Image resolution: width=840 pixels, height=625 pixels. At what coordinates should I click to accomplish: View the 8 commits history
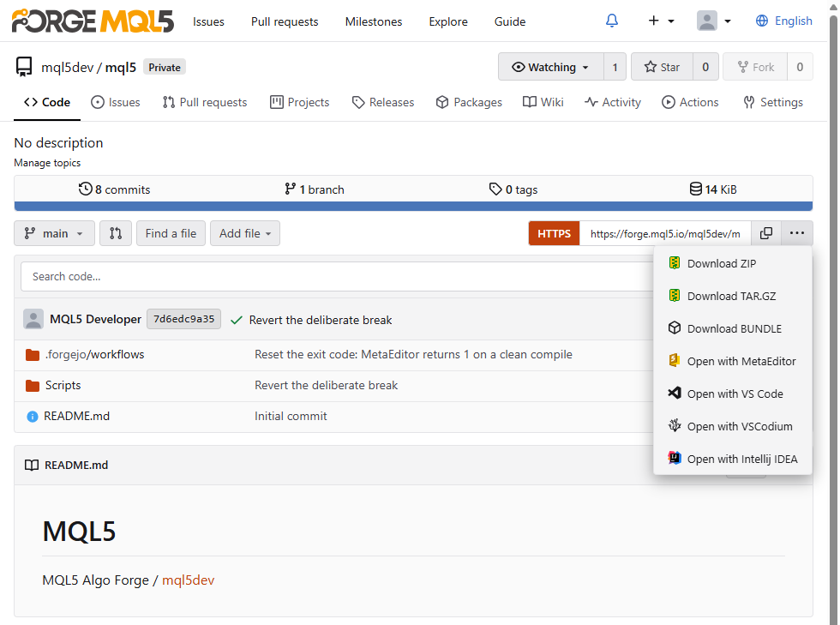point(114,189)
